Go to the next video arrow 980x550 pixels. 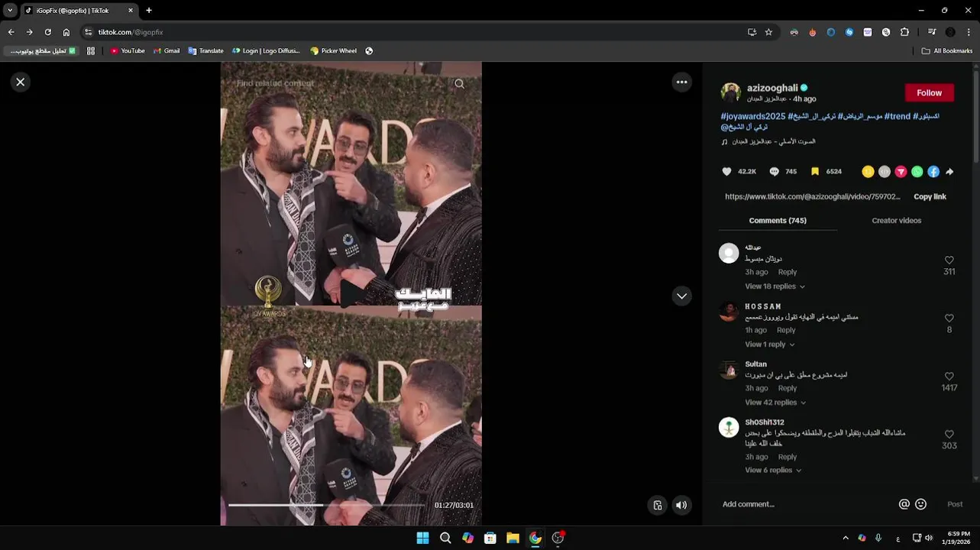[681, 296]
